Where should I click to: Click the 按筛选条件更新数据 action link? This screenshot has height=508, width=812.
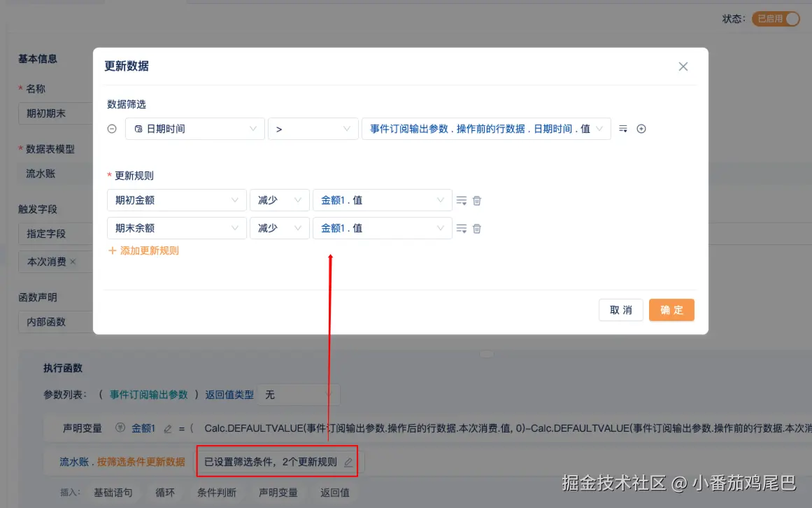[141, 462]
